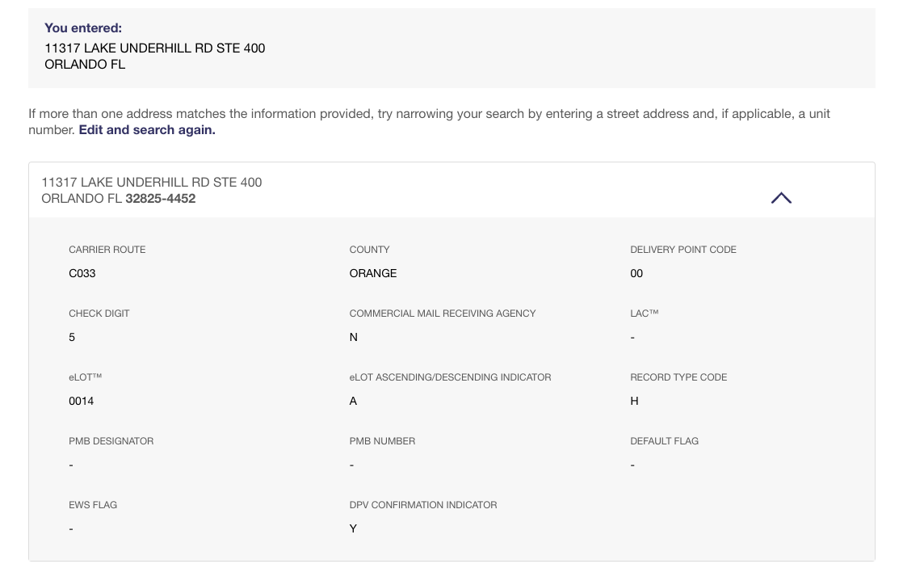Click the EWS FLAG label
This screenshot has width=924, height=585.
point(93,505)
